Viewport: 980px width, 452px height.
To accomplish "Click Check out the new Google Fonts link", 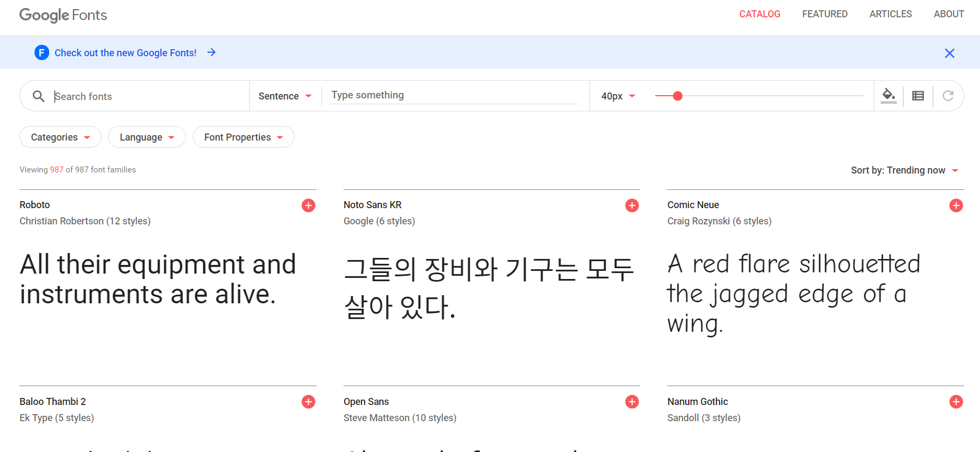I will [125, 52].
